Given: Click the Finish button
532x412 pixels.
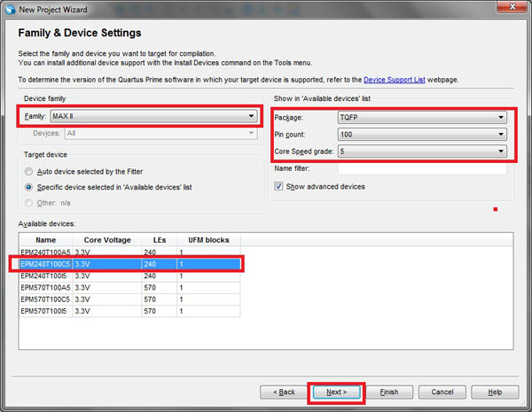Looking at the screenshot, I should pos(389,392).
